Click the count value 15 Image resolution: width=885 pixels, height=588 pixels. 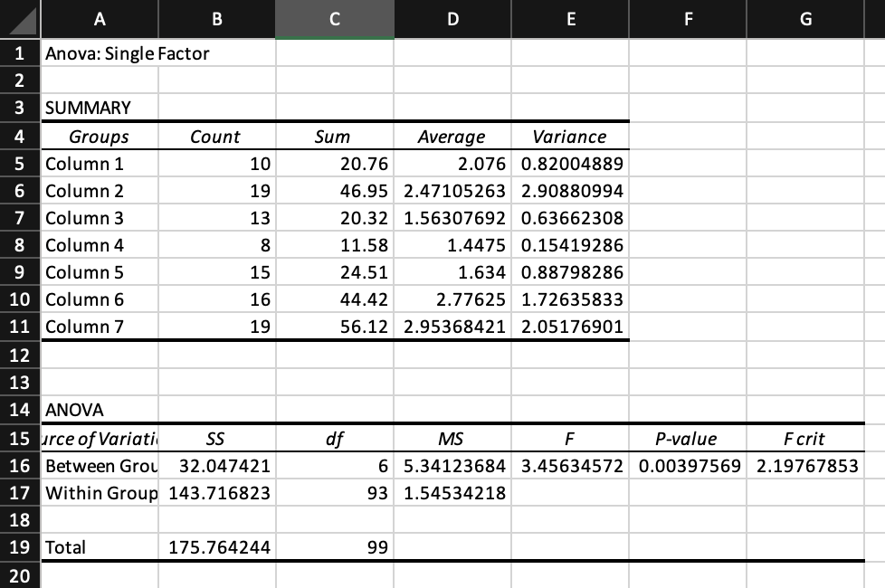217,272
